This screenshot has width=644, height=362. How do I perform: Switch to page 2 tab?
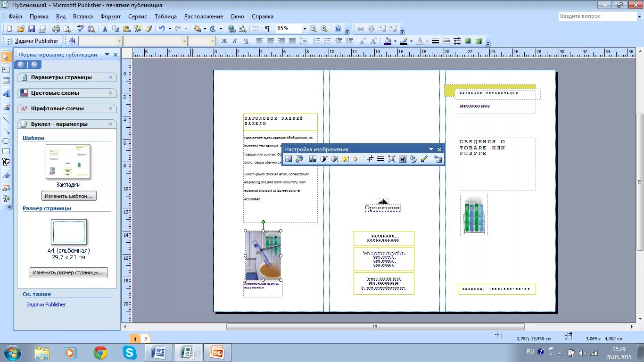point(146,339)
